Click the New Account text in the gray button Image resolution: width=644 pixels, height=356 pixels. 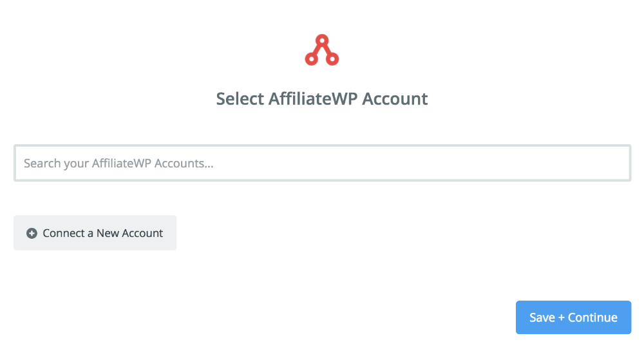130,233
